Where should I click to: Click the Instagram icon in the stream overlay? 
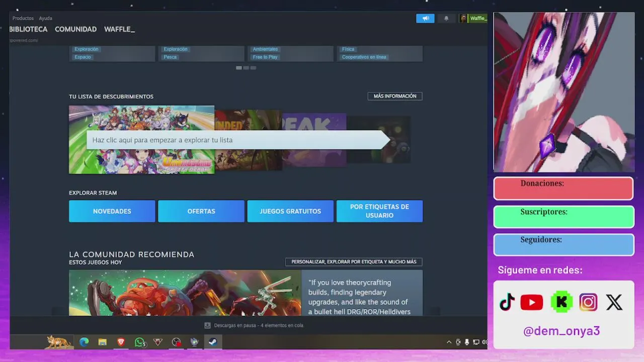(588, 302)
